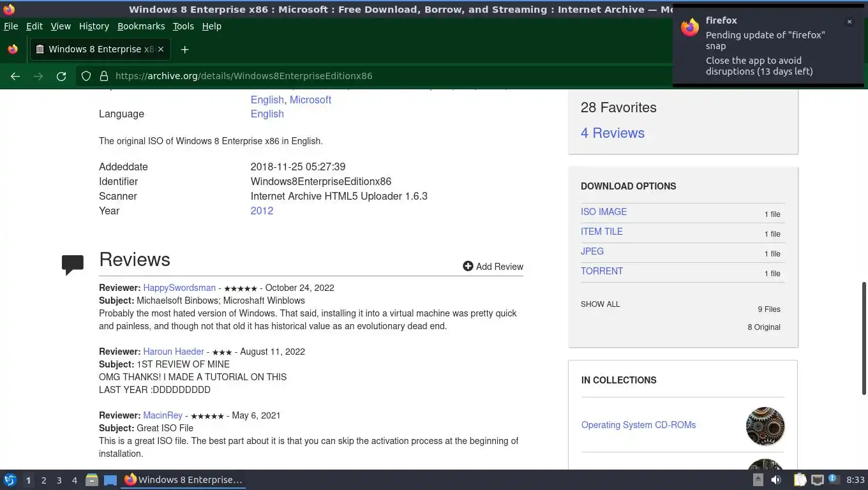This screenshot has height=490, width=868.
Task: Switch to workspace 3
Action: (59, 480)
